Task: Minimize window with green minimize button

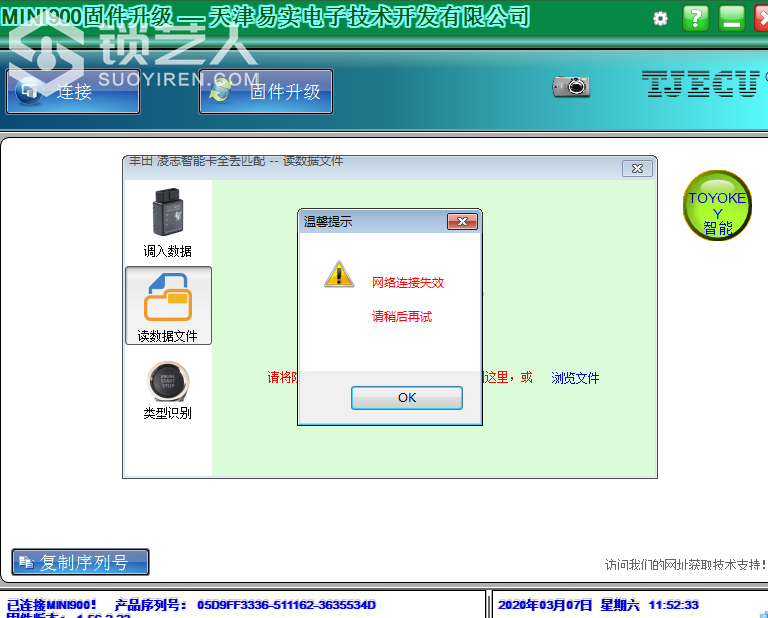Action: pyautogui.click(x=732, y=18)
